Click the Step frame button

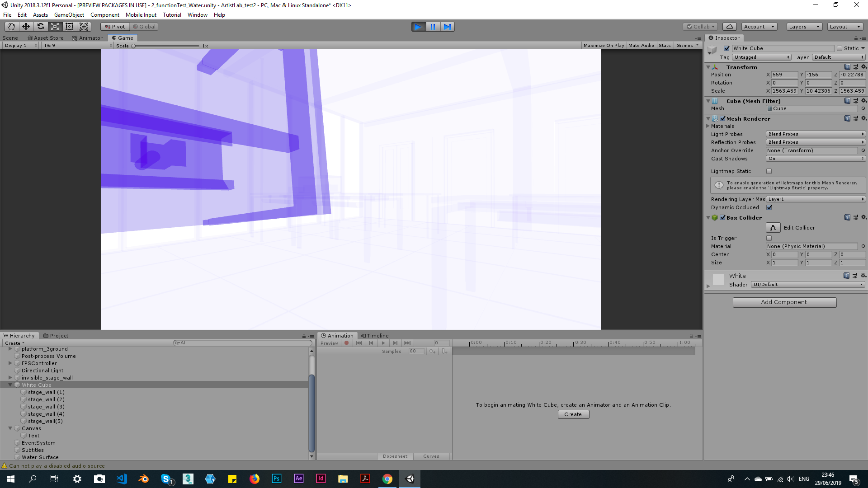click(x=447, y=27)
